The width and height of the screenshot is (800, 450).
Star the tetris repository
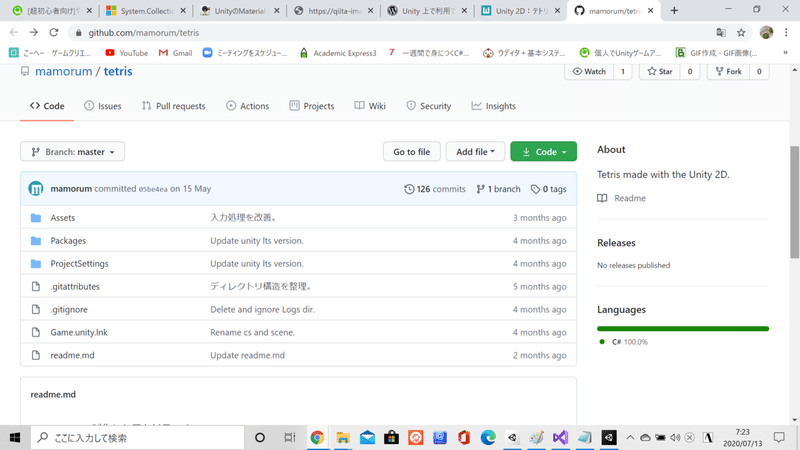660,71
